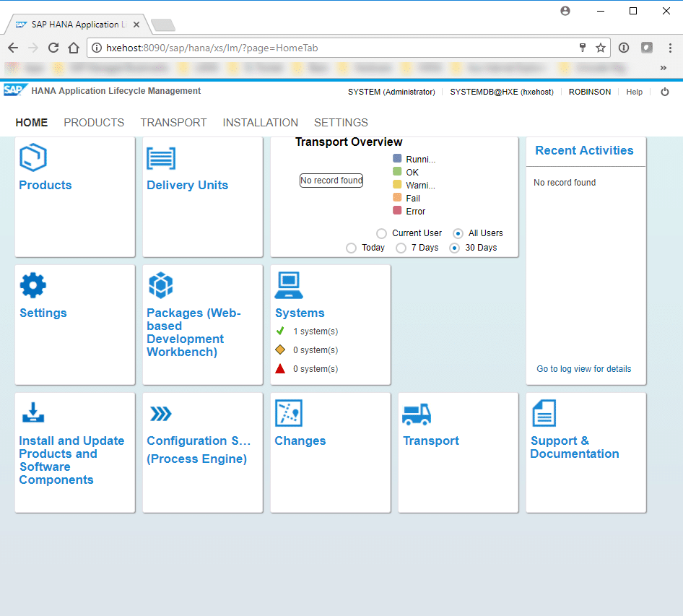Screen dimensions: 683x616
Task: Click the Transport truck icon
Action: coord(417,413)
